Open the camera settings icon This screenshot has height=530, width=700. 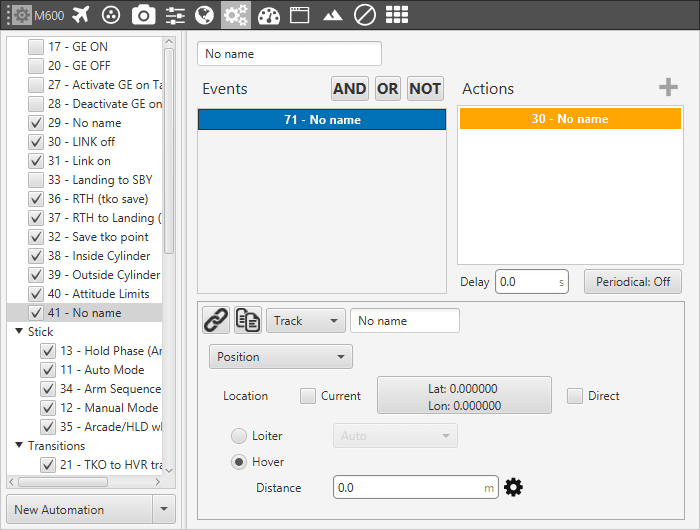coord(143,15)
